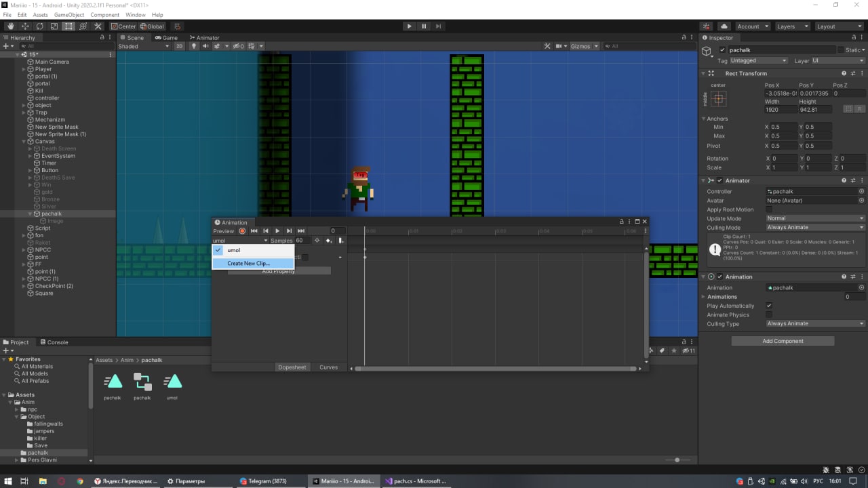Viewport: 868px width, 488px height.
Task: Select the Move tool in toolbar
Action: (25, 26)
